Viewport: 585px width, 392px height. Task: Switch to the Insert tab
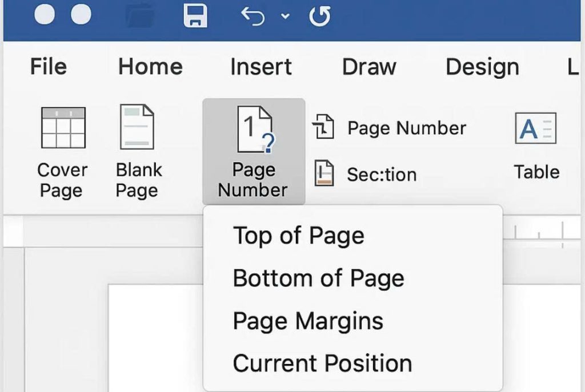(261, 67)
